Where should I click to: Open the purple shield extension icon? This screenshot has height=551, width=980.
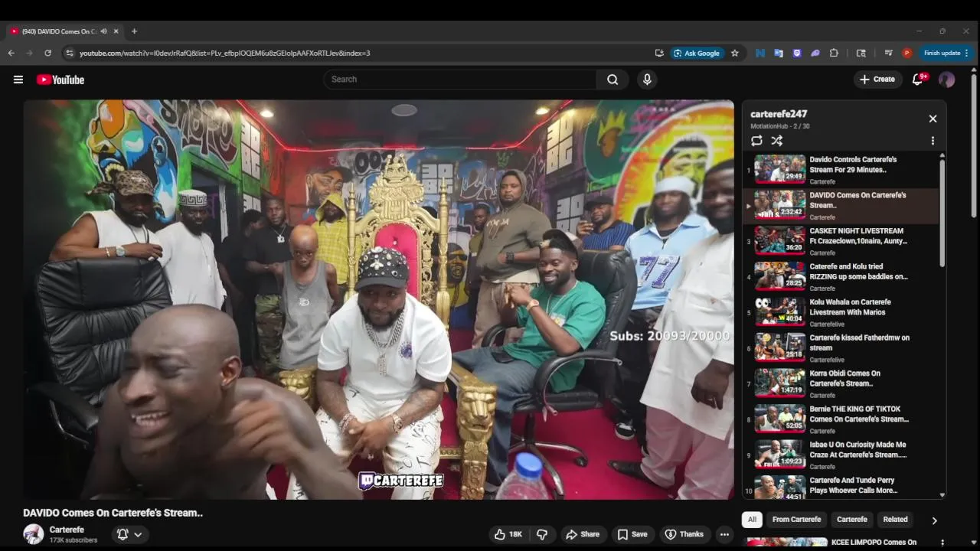[x=797, y=53]
